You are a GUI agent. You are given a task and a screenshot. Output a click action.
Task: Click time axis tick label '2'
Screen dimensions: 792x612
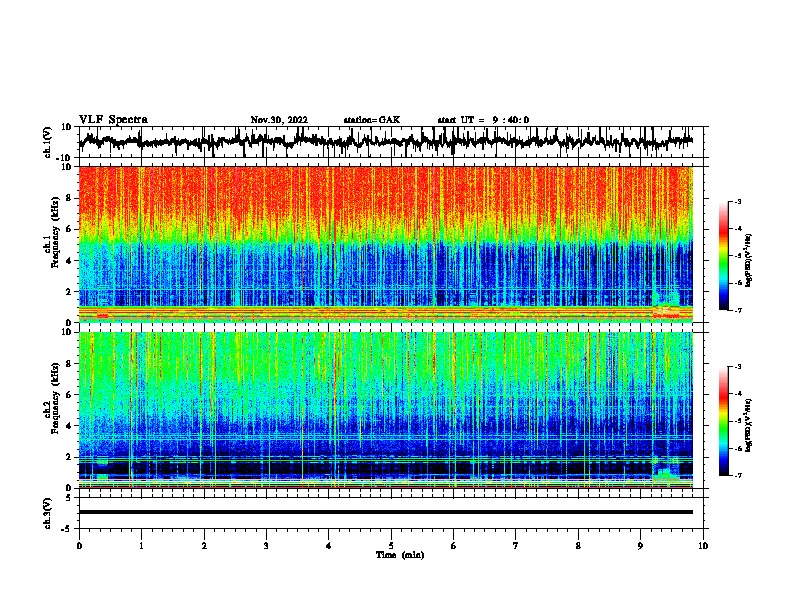204,545
